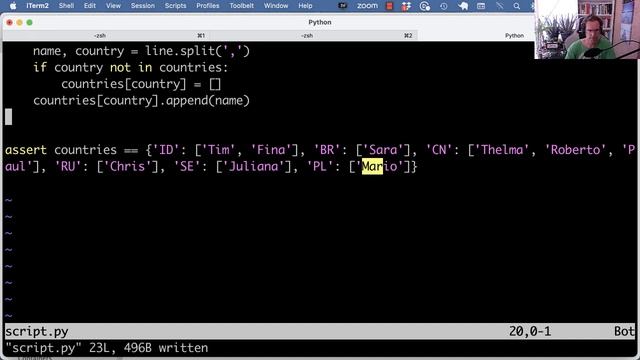This screenshot has width=640, height=360.
Task: Click the 'Python' window title
Action: 320,22
